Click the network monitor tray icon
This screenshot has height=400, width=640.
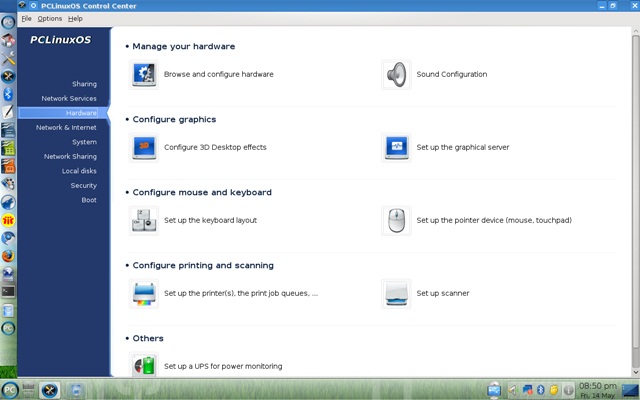(527, 390)
